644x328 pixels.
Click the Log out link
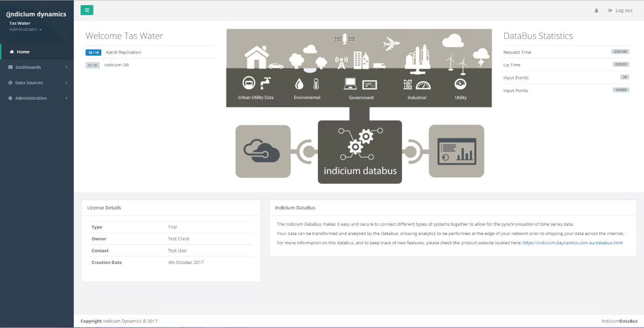coord(620,10)
